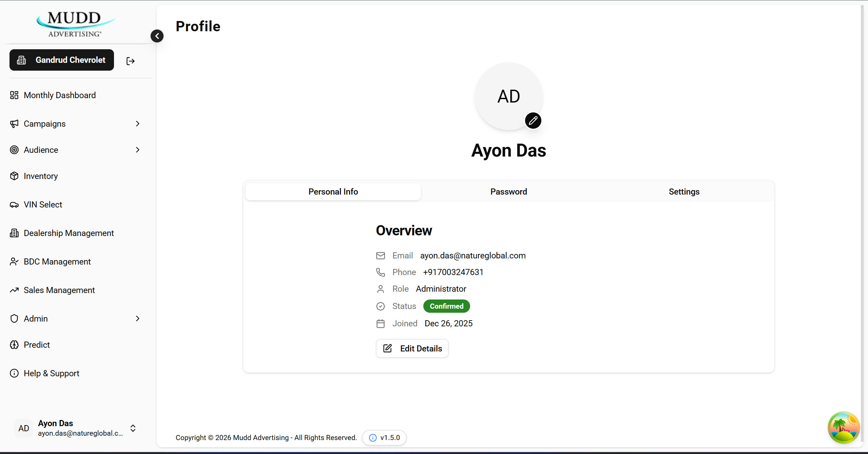Click the Joined calendar icon
Viewport: 868px width, 454px height.
coord(381,324)
